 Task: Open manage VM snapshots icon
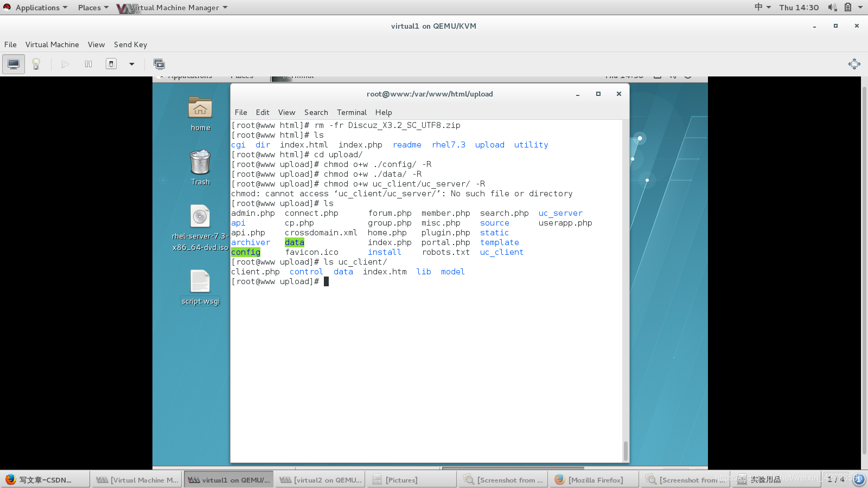(x=159, y=64)
